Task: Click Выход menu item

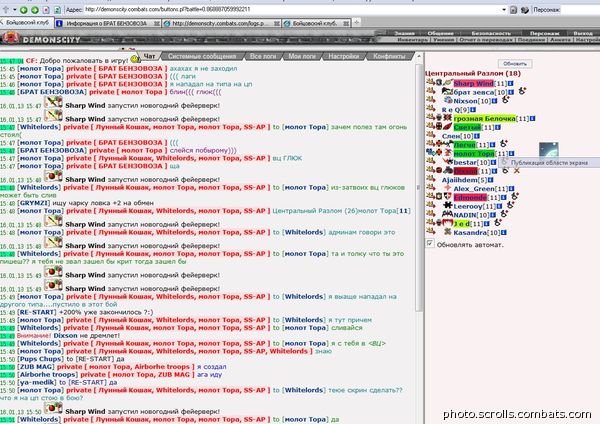Action: pyautogui.click(x=583, y=33)
